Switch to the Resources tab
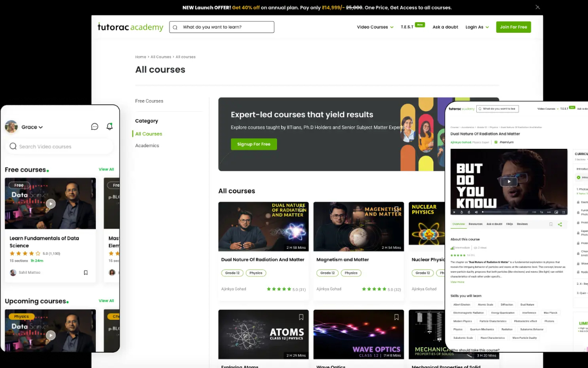 coord(476,224)
